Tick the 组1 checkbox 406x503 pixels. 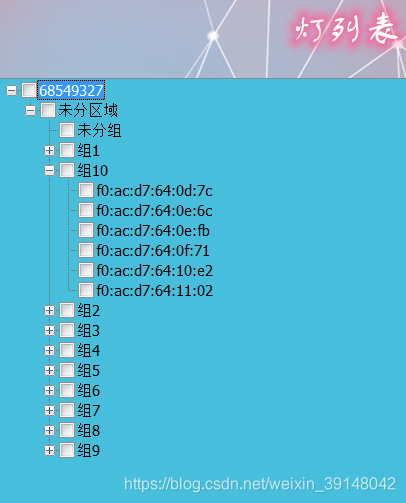67,150
